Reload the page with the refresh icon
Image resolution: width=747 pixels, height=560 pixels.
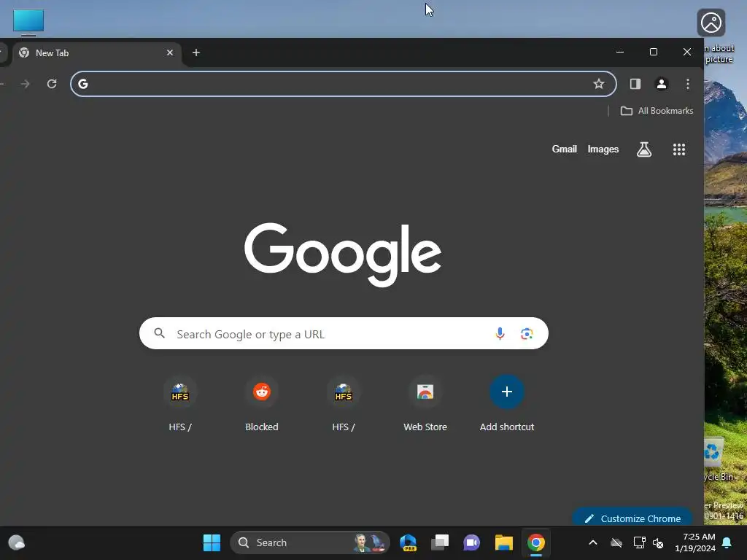52,84
